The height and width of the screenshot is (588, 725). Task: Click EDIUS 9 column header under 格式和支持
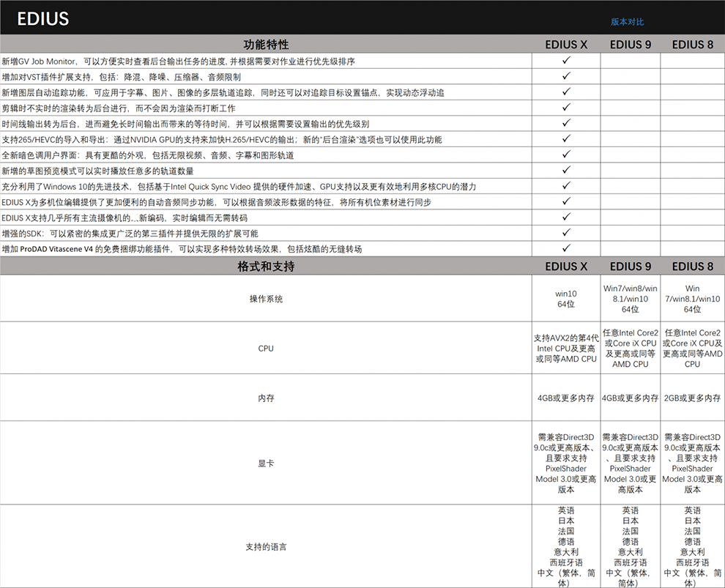coord(631,267)
